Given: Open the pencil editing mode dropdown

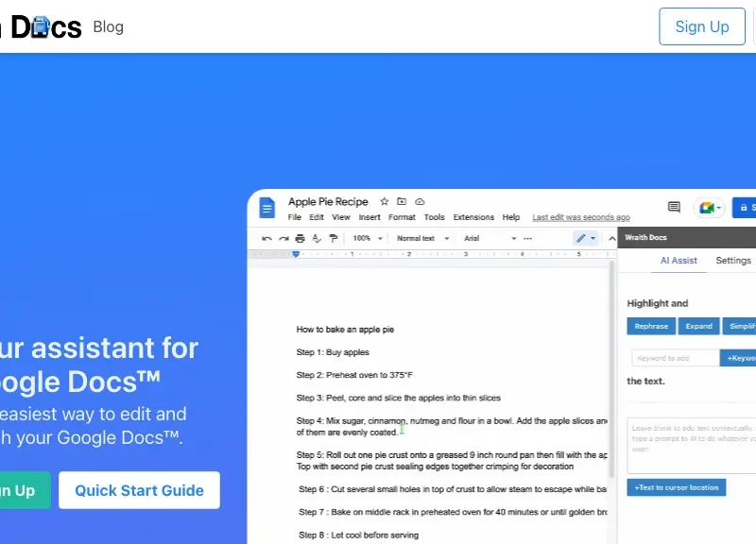Looking at the screenshot, I should click(585, 238).
